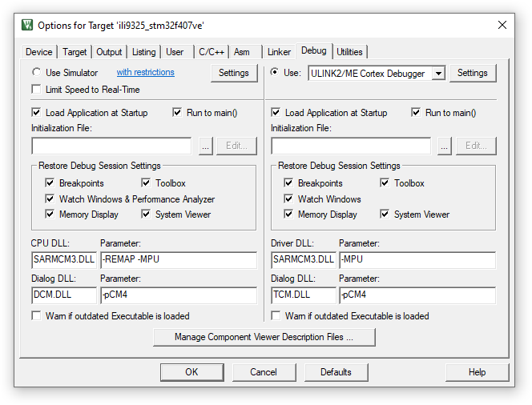Select the Use Simulator radio button
Image resolution: width=532 pixels, height=405 pixels.
point(36,72)
